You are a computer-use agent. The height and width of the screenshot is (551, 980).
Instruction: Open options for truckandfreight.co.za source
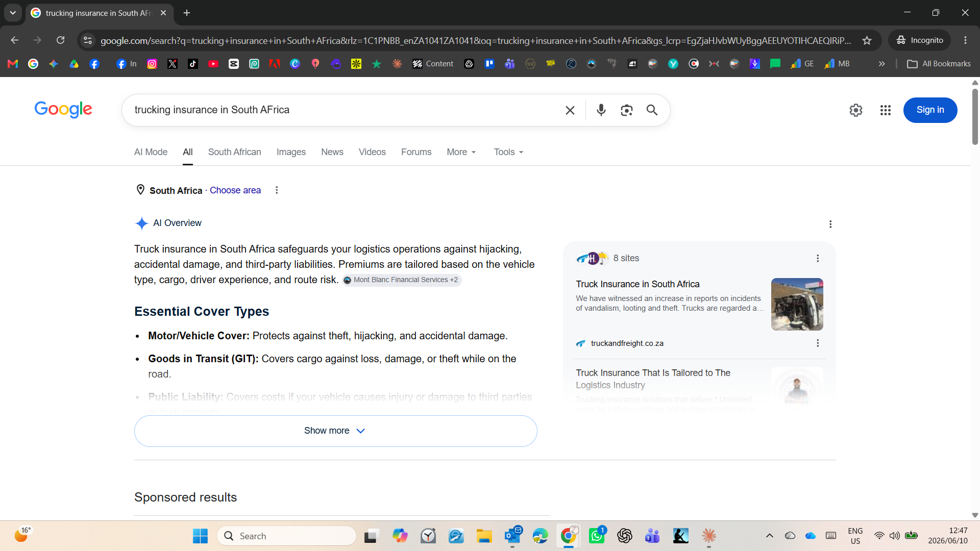pos(818,343)
